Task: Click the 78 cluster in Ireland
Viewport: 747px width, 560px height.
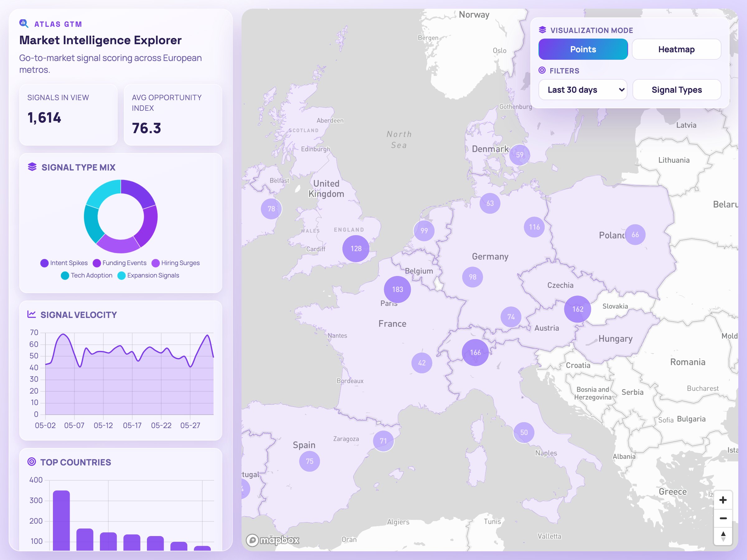Action: point(271,209)
